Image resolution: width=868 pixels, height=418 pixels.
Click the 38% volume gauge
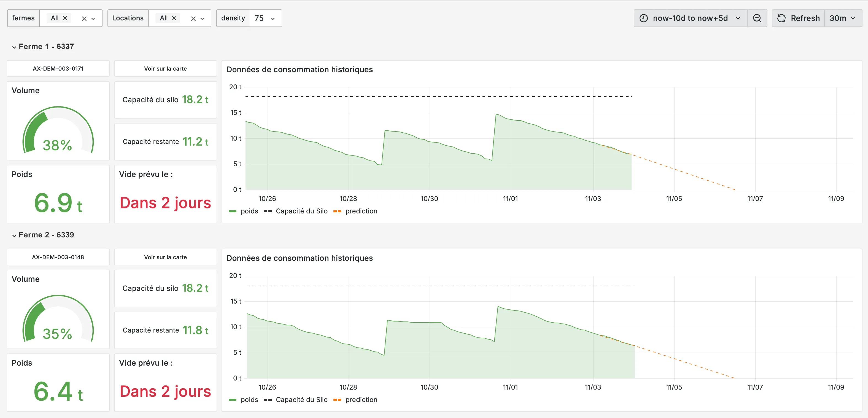click(x=58, y=130)
